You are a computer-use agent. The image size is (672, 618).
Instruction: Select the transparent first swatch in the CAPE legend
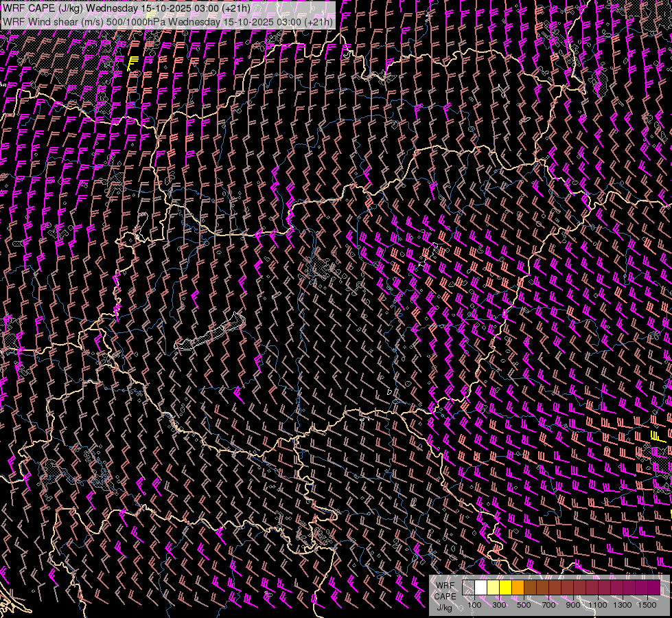(468, 588)
